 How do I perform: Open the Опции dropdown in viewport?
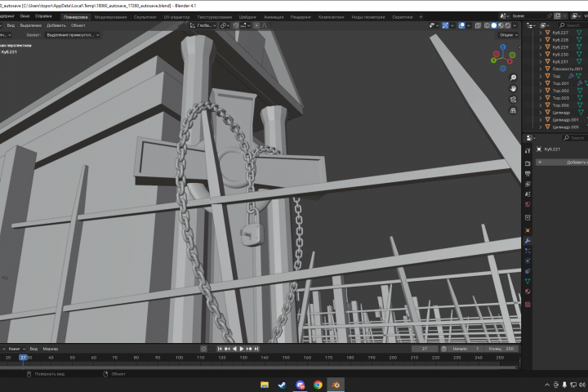click(x=509, y=35)
